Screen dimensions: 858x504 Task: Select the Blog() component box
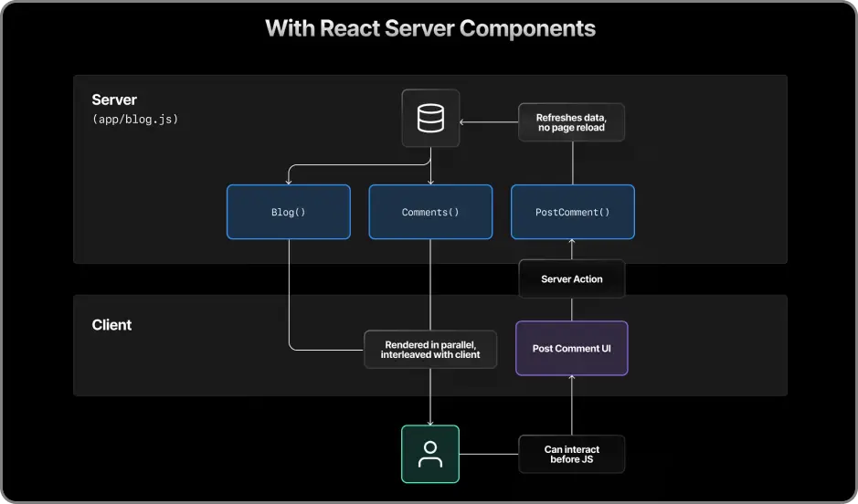(x=289, y=212)
